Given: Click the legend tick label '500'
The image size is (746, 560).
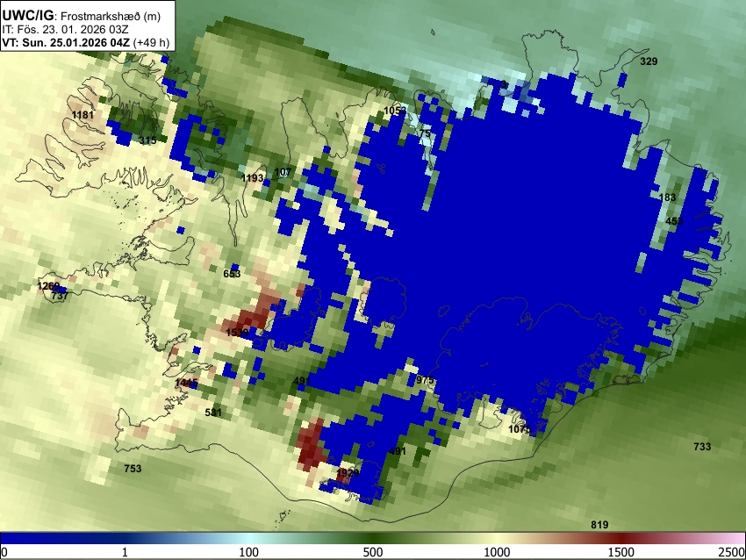Looking at the screenshot, I should [x=372, y=552].
